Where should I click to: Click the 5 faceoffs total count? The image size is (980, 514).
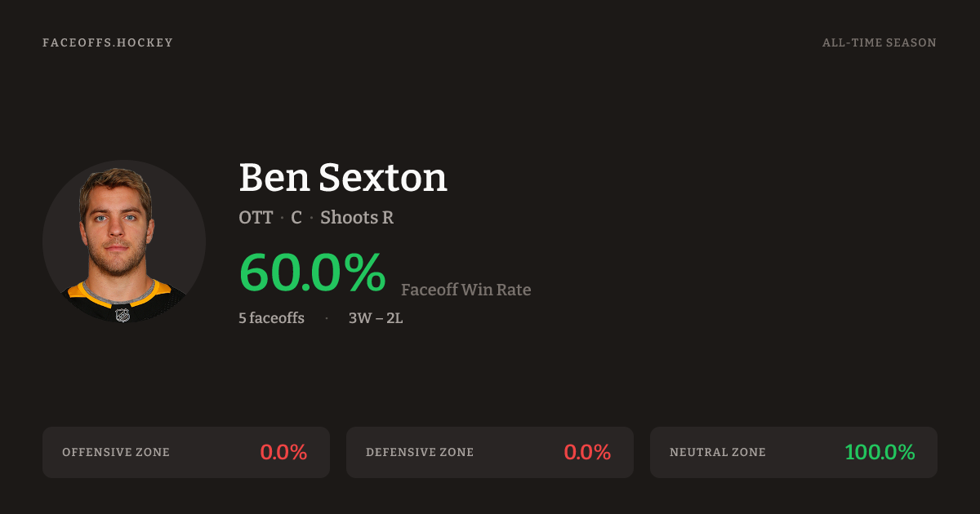coord(271,318)
